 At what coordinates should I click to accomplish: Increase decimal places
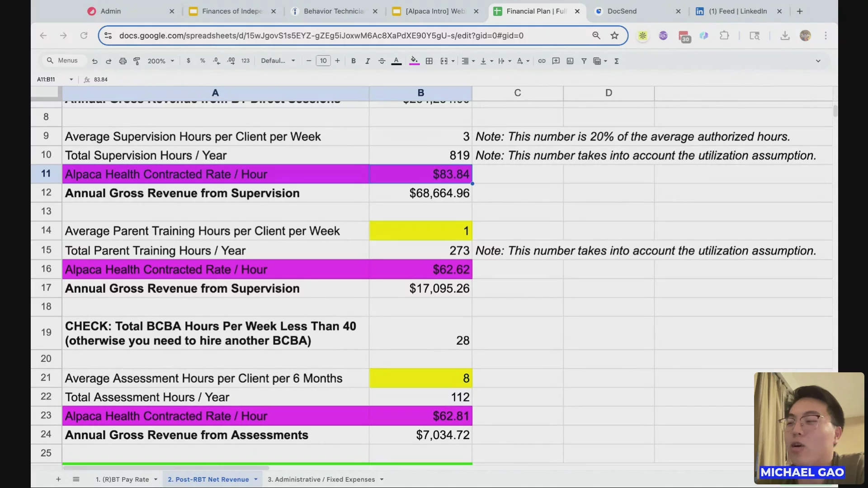point(231,61)
